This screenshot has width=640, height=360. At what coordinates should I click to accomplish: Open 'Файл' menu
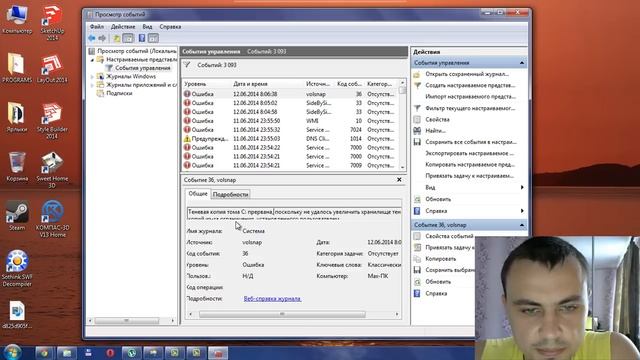97,27
